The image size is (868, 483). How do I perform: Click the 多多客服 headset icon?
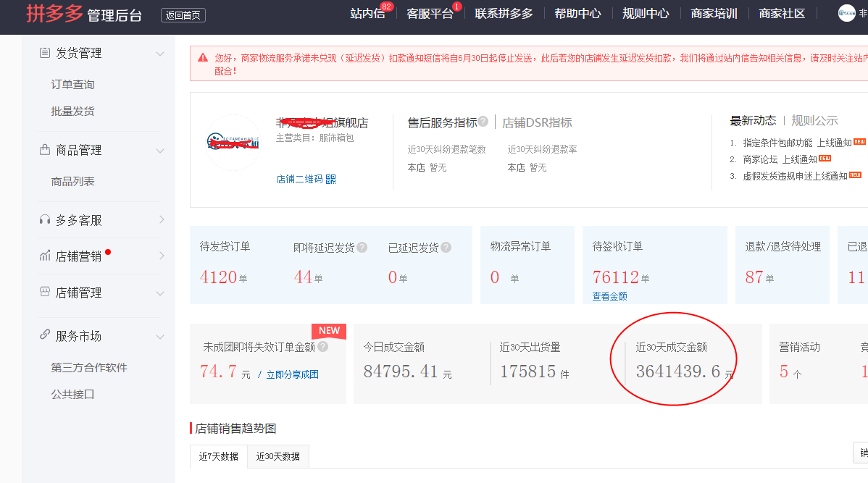pos(45,219)
